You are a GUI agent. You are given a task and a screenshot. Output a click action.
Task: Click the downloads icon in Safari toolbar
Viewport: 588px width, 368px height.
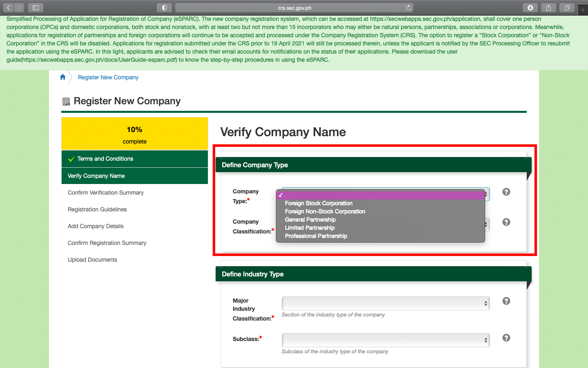530,8
